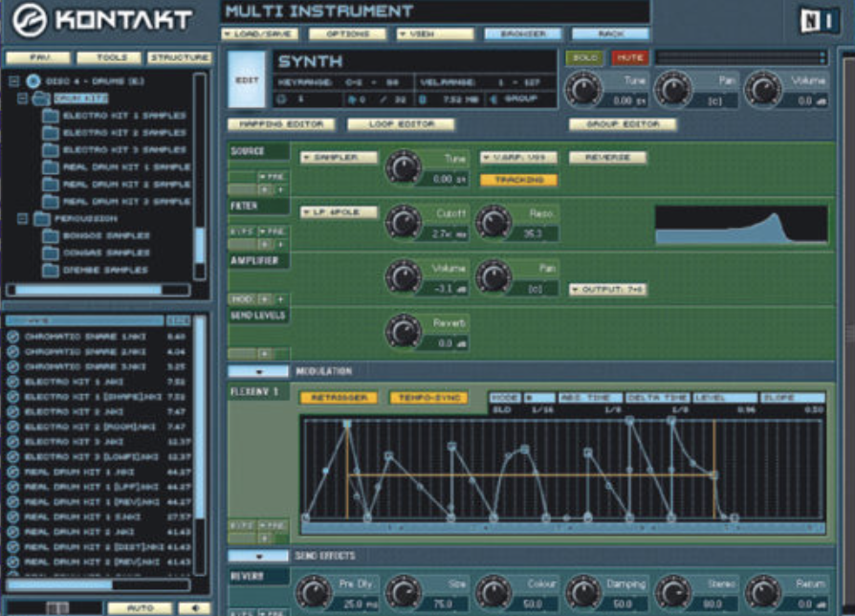This screenshot has height=616, width=855.
Task: Toggle Tempo-Sync on the flex envelope
Action: click(x=429, y=397)
